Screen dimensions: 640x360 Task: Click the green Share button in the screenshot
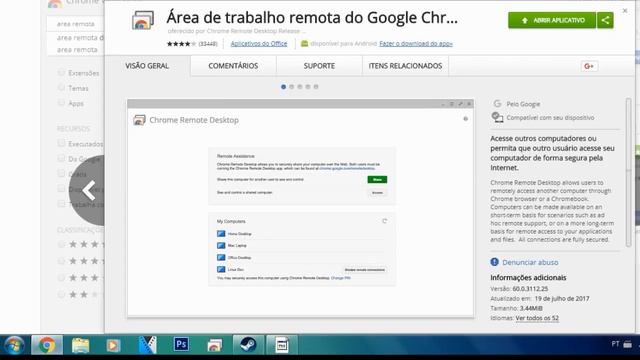click(x=377, y=180)
